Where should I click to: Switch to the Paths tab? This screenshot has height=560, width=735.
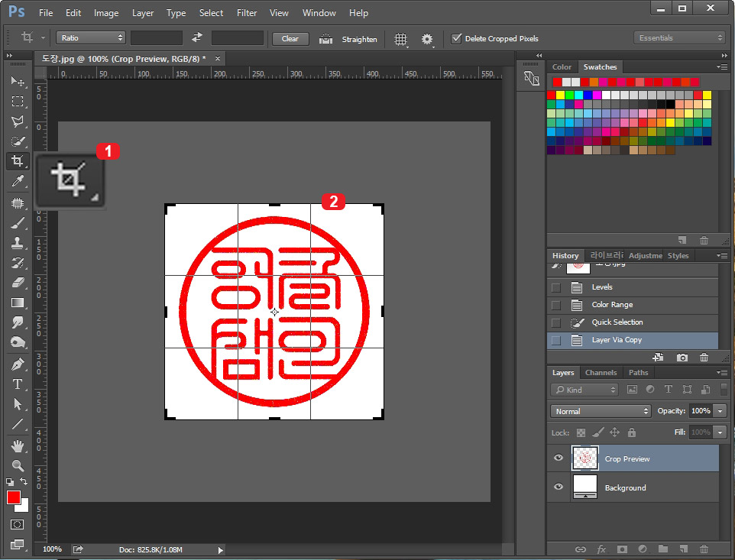click(639, 373)
